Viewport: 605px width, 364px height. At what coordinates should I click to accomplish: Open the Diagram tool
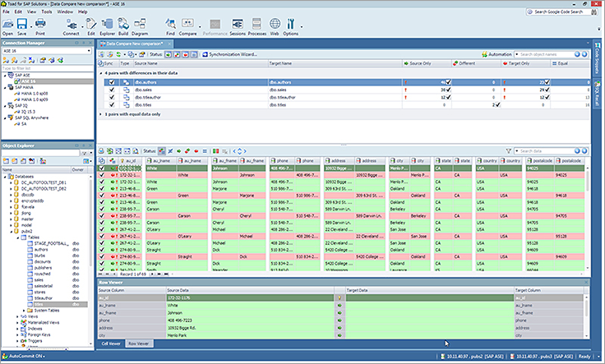(x=140, y=27)
